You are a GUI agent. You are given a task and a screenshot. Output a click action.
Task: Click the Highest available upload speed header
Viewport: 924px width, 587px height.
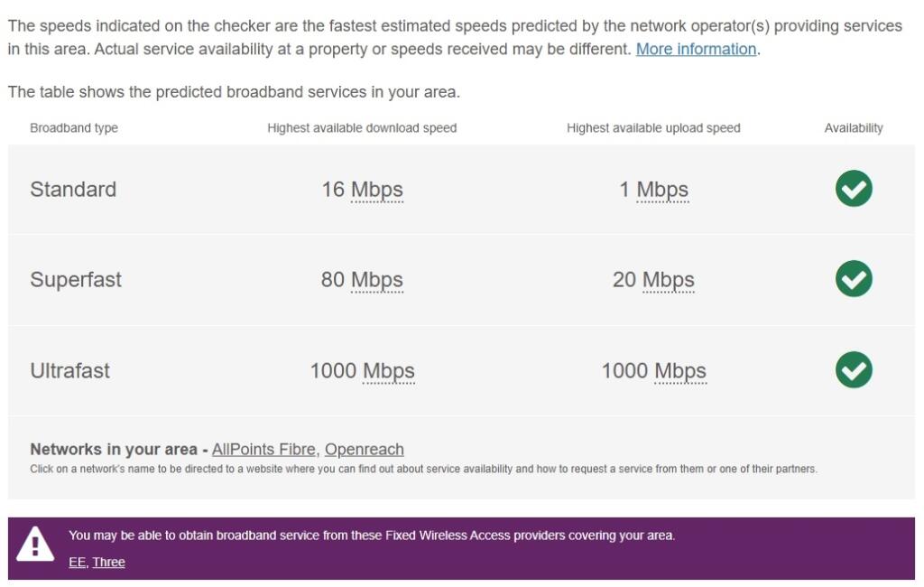click(654, 127)
